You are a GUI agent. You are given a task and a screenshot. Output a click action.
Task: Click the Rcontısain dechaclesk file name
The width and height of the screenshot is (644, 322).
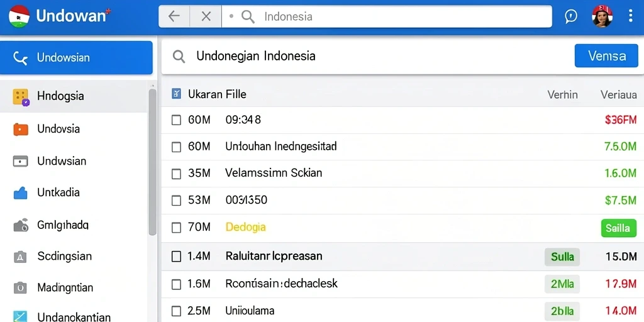(x=281, y=283)
